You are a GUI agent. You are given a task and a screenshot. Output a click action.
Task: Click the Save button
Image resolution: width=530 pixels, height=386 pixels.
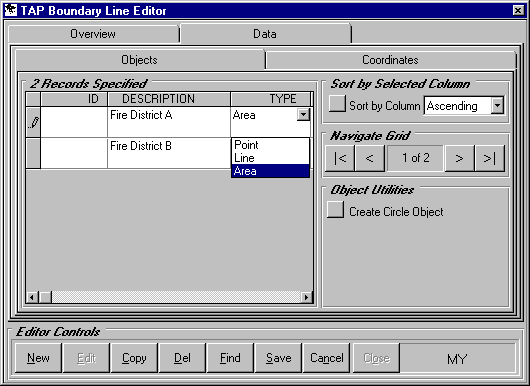(x=279, y=358)
